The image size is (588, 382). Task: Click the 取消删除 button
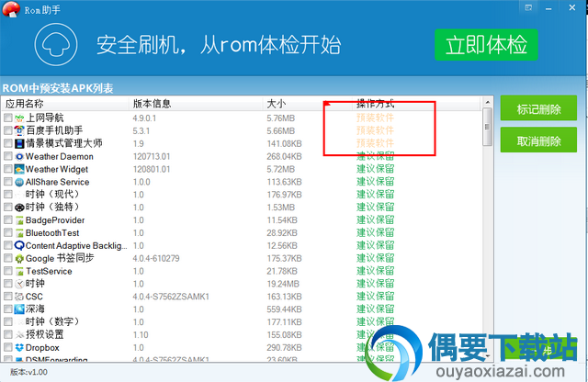pos(538,140)
